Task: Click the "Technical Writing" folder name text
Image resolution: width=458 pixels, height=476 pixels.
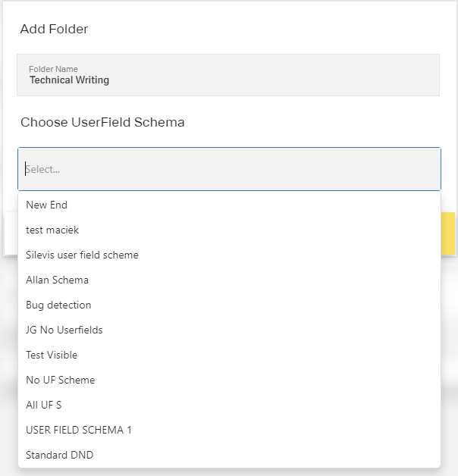Action: pos(69,80)
